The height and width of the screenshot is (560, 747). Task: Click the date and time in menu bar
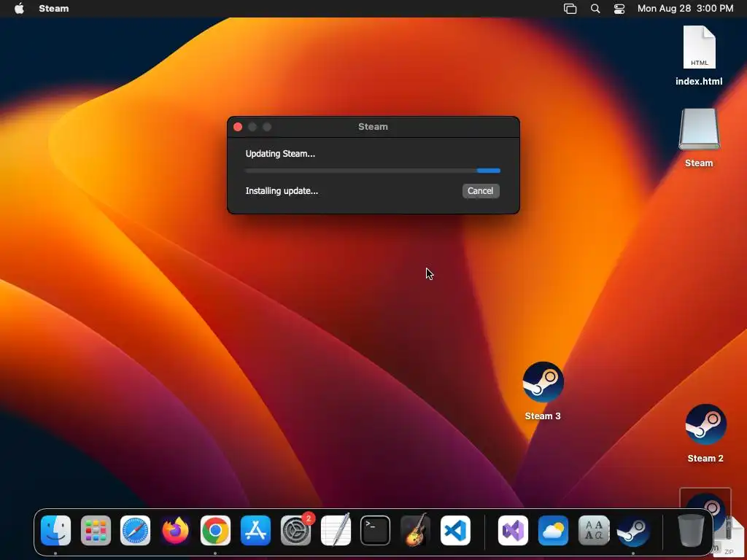(x=685, y=9)
